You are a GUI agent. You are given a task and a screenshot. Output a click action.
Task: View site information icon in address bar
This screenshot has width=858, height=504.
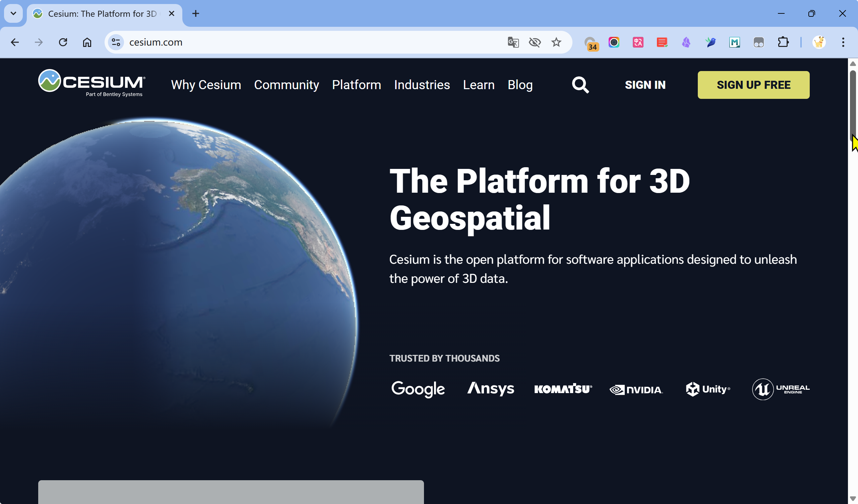[x=116, y=42]
